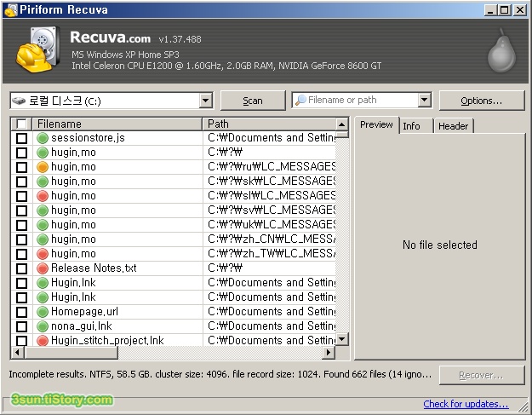Select the Release Notes.txt filename
Viewport: 532px width, 415px height.
click(x=94, y=268)
